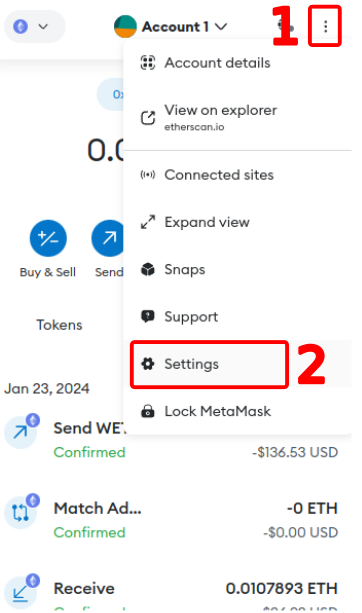362x613 pixels.
Task: Open the Match Ad... transaction entry
Action: pyautogui.click(x=171, y=520)
